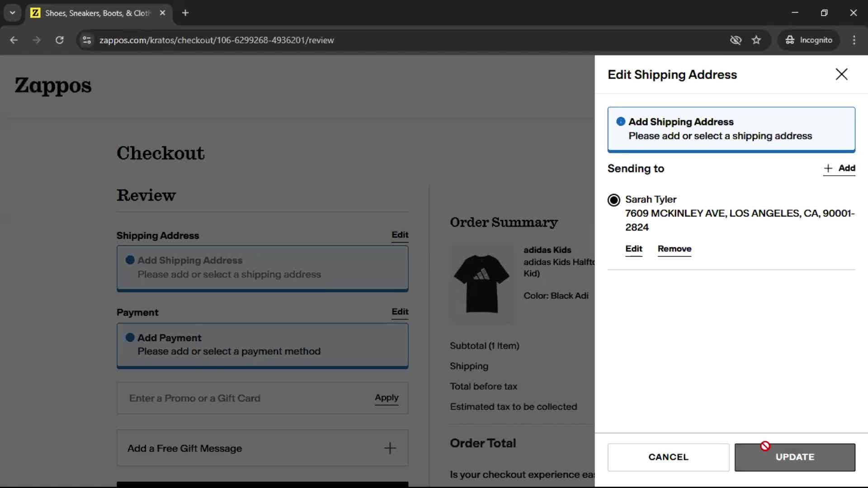This screenshot has height=488, width=868.
Task: Go forward in the browser
Action: [x=37, y=40]
